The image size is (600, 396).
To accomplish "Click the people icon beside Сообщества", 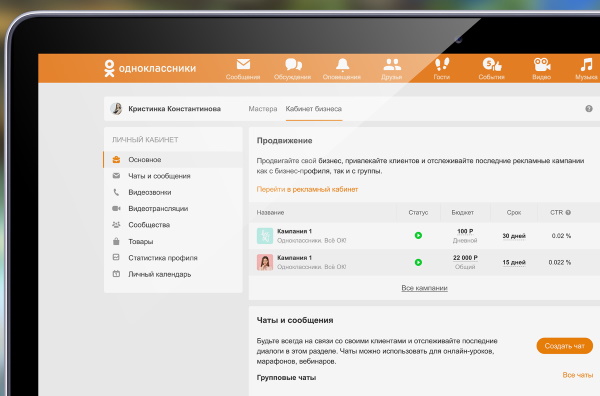I will click(116, 225).
